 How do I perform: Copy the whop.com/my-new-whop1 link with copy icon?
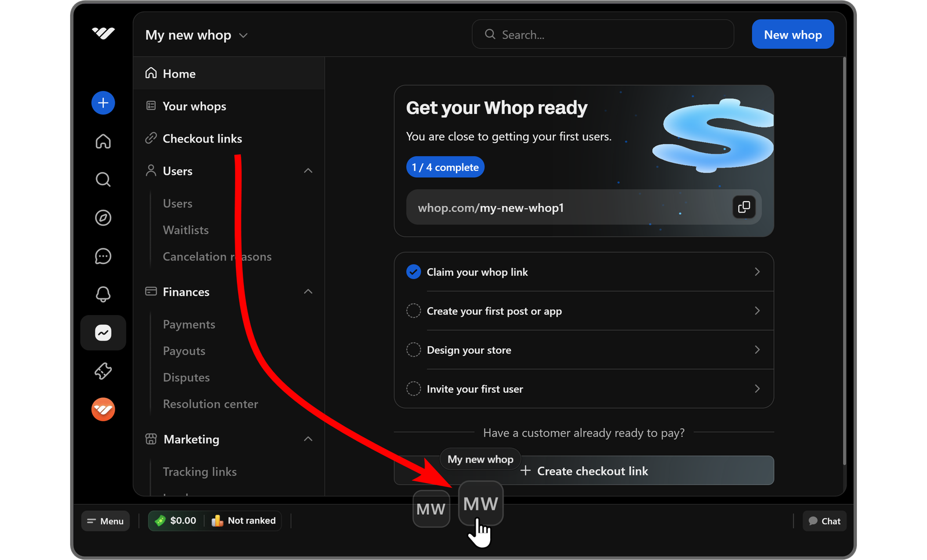pos(744,207)
